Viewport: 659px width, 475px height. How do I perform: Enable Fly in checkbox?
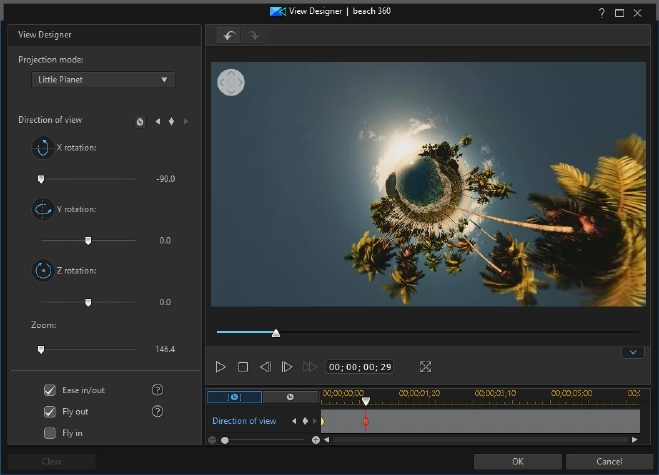point(50,433)
